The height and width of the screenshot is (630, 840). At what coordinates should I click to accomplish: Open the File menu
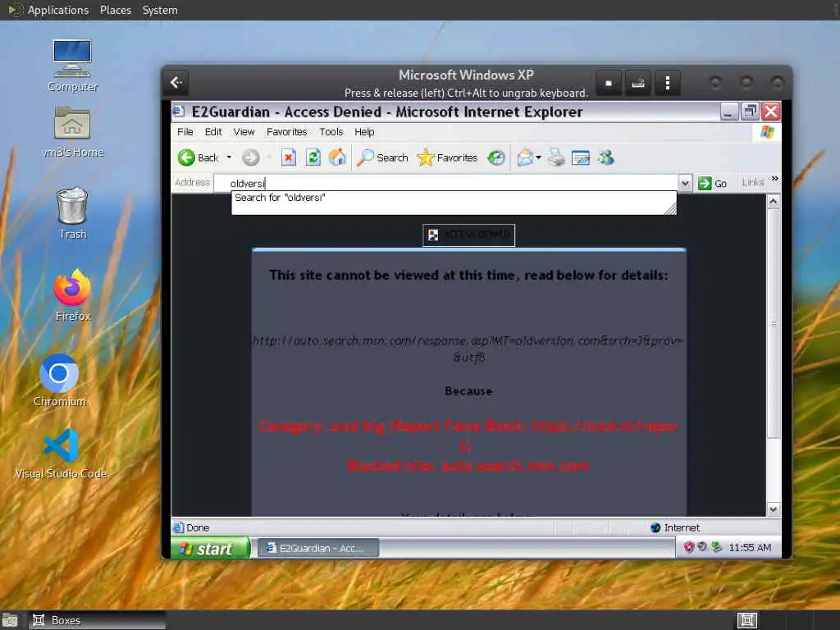tap(185, 132)
